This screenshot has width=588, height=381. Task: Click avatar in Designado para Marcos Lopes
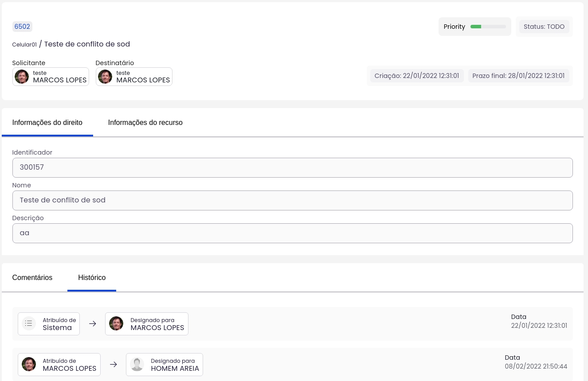(x=116, y=324)
